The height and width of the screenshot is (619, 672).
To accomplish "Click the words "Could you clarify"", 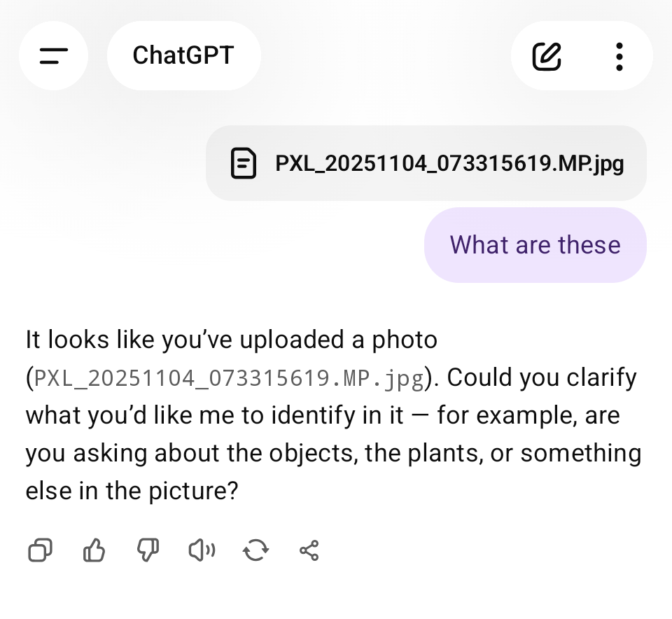I will click(x=542, y=378).
